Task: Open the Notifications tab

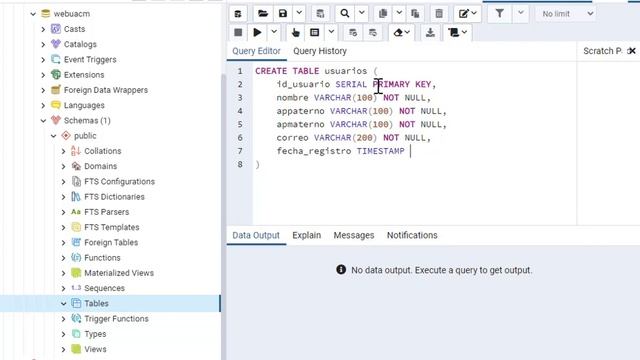Action: pyautogui.click(x=412, y=236)
